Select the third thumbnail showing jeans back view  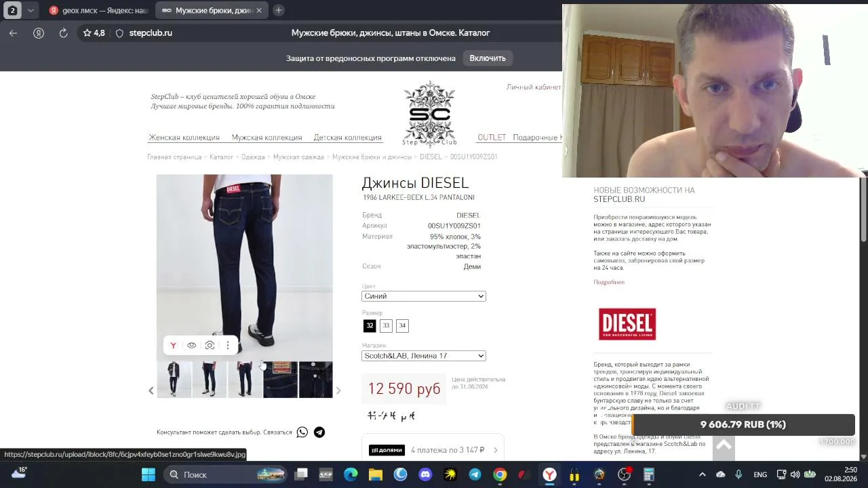(x=245, y=380)
